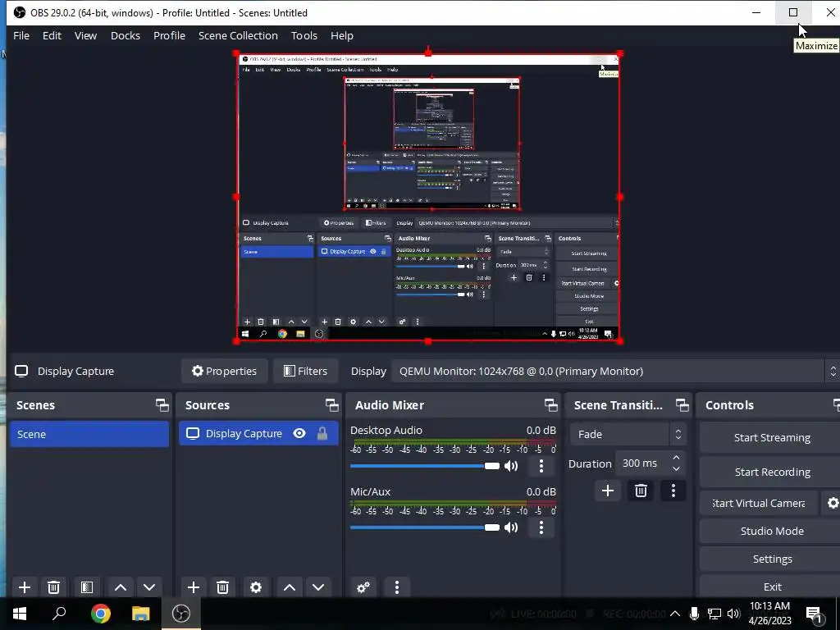
Task: Float the Sources dock
Action: pyautogui.click(x=332, y=405)
